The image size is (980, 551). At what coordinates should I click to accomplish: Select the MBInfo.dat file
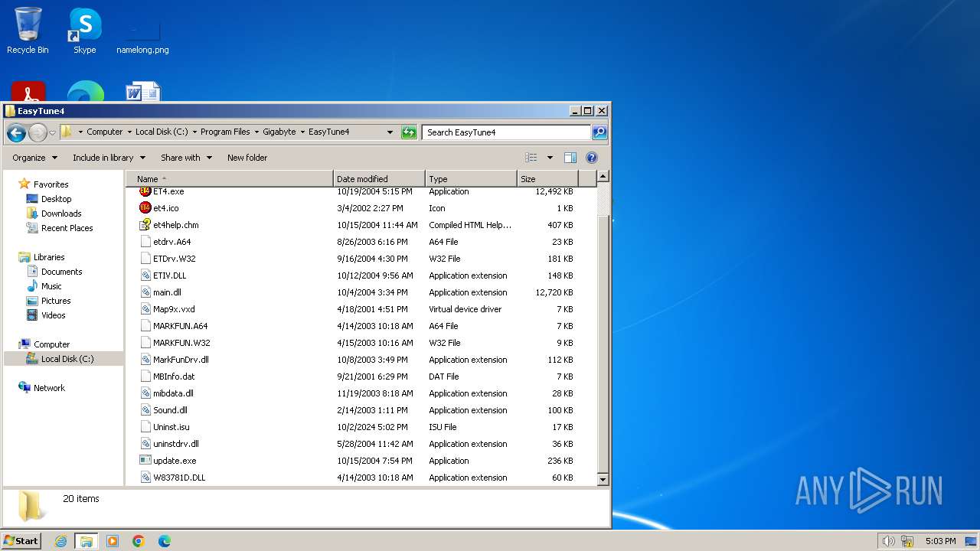(x=174, y=377)
